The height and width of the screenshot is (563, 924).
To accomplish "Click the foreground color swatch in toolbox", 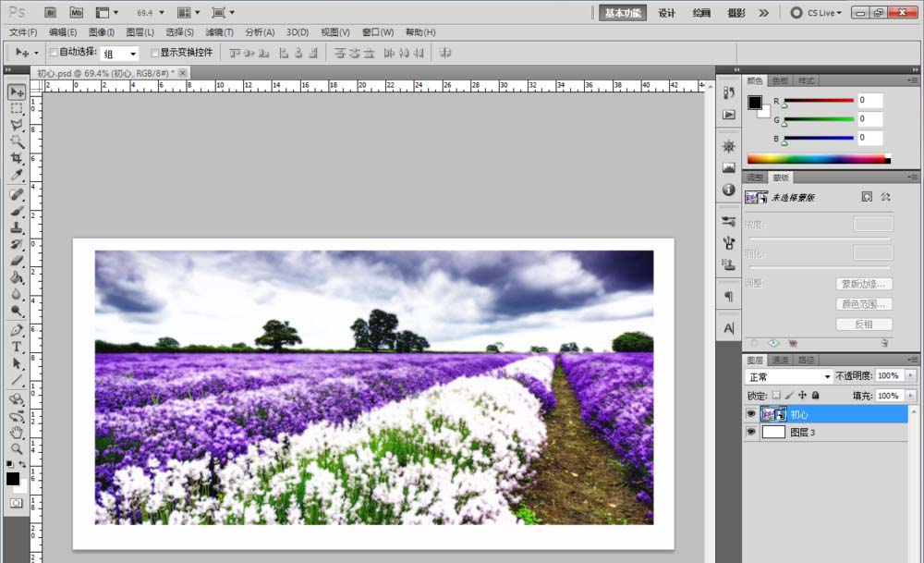I will click(12, 479).
